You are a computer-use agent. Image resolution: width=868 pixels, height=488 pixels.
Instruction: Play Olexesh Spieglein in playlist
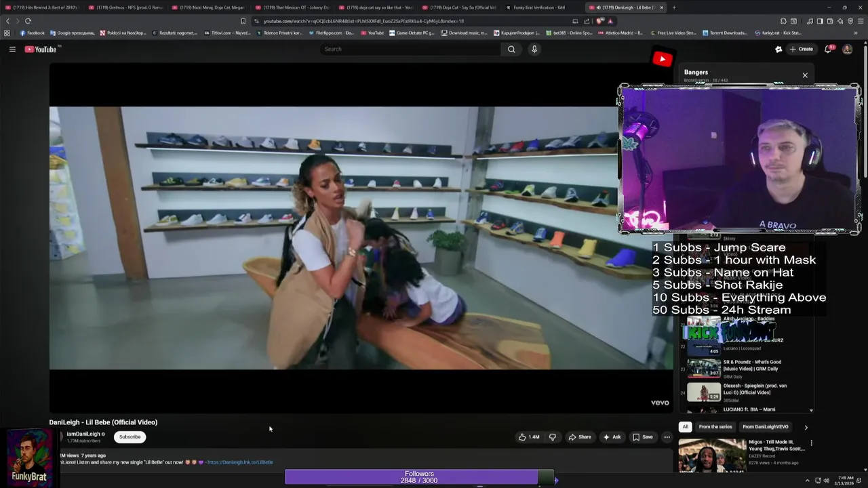(x=746, y=392)
